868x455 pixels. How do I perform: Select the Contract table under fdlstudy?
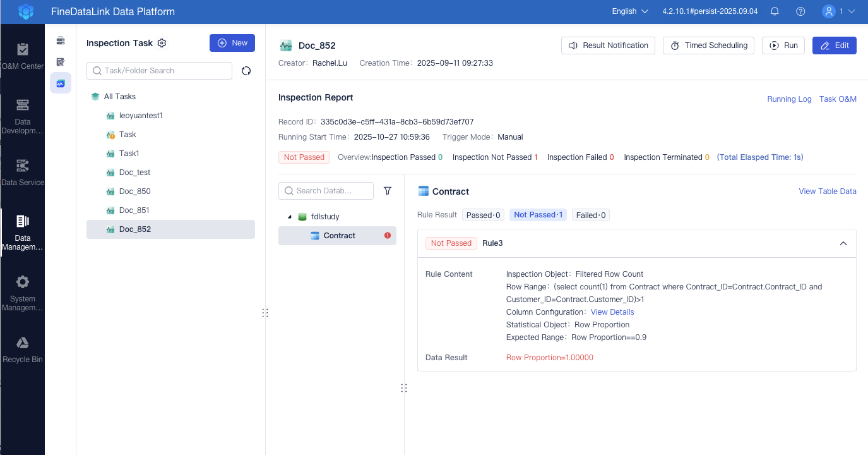(x=337, y=236)
